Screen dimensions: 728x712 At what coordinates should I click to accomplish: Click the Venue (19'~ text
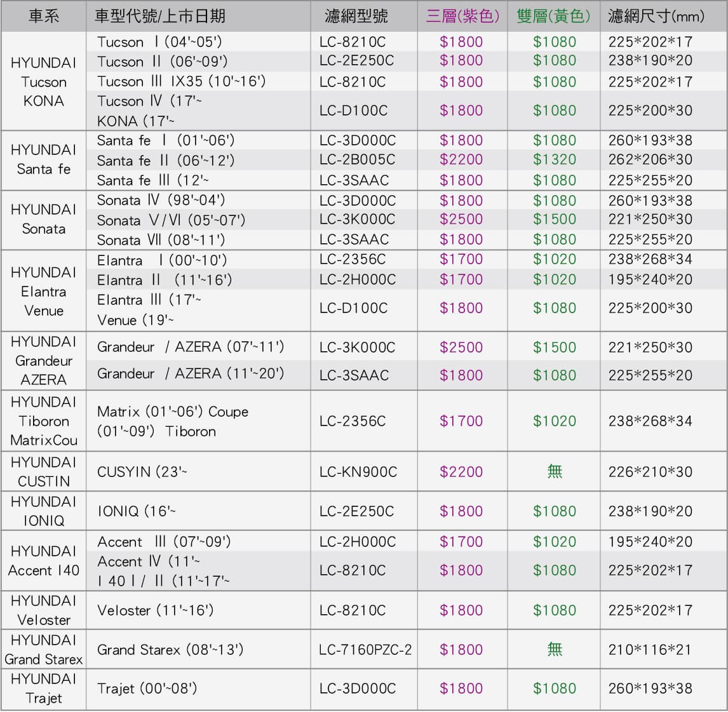[x=135, y=320]
